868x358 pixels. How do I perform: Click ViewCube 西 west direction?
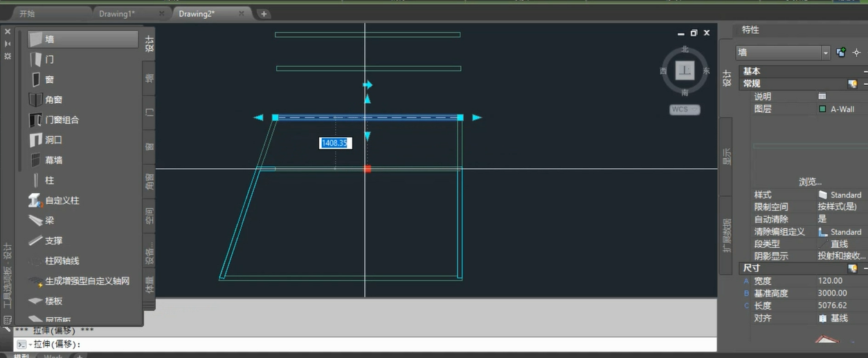point(663,71)
